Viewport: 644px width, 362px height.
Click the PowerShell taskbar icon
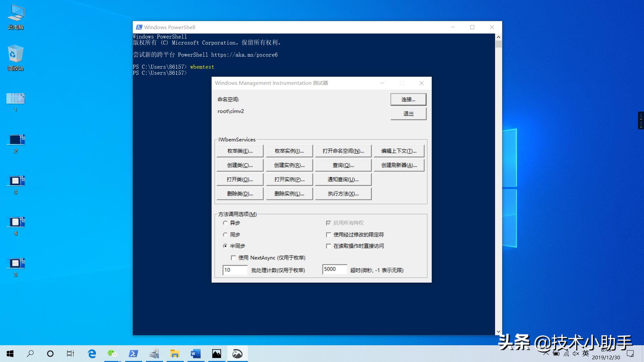pyautogui.click(x=133, y=354)
